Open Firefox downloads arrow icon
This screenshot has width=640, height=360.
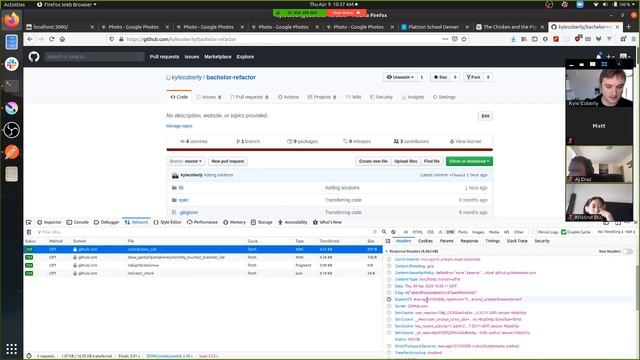[x=513, y=39]
